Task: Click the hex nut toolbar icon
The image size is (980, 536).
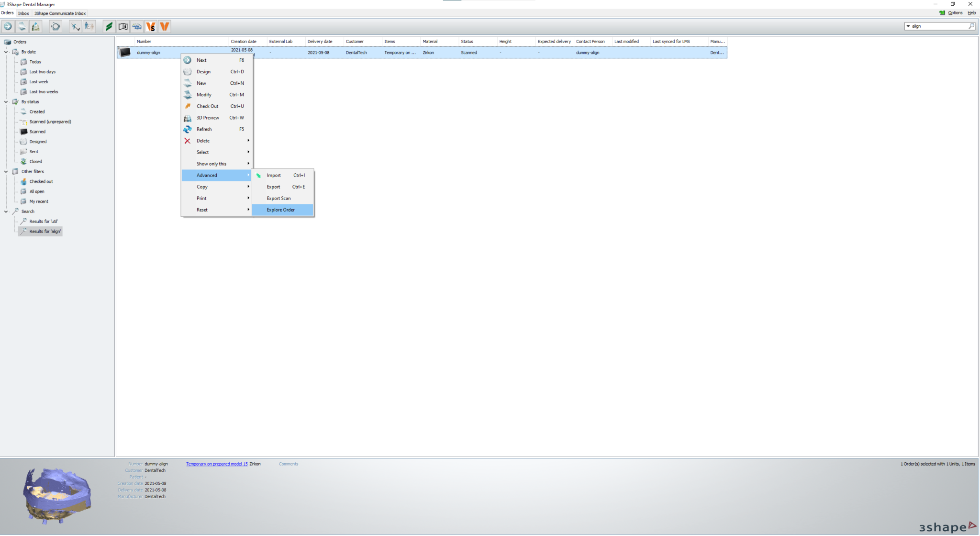Action: click(56, 27)
